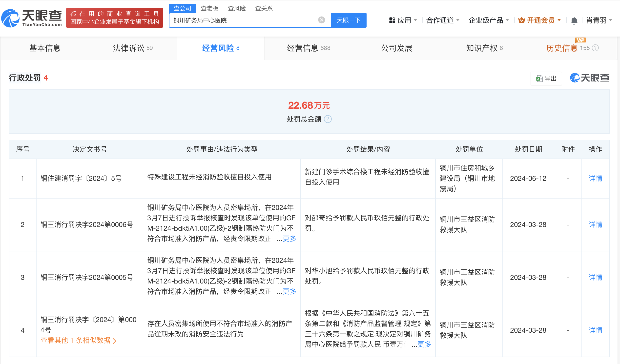Image resolution: width=620 pixels, height=364 pixels.
Task: Expand the 更多 link in row 2
Action: click(289, 239)
